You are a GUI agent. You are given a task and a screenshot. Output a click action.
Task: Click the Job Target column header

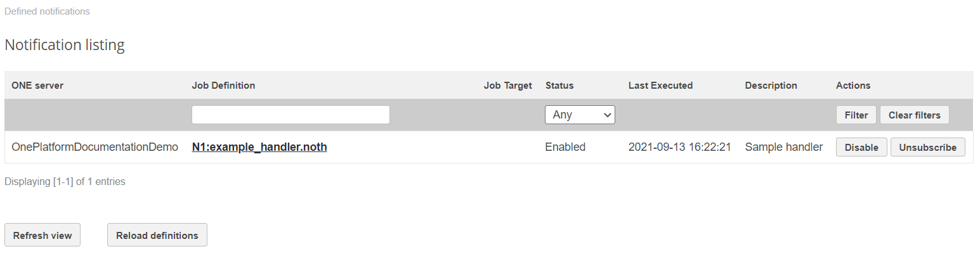507,86
